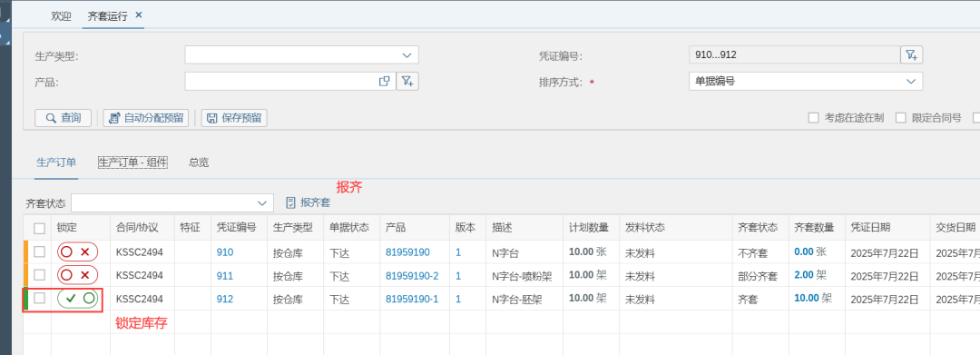Select row checkbox for order 911
Image resolution: width=980 pixels, height=355 pixels.
(x=39, y=275)
